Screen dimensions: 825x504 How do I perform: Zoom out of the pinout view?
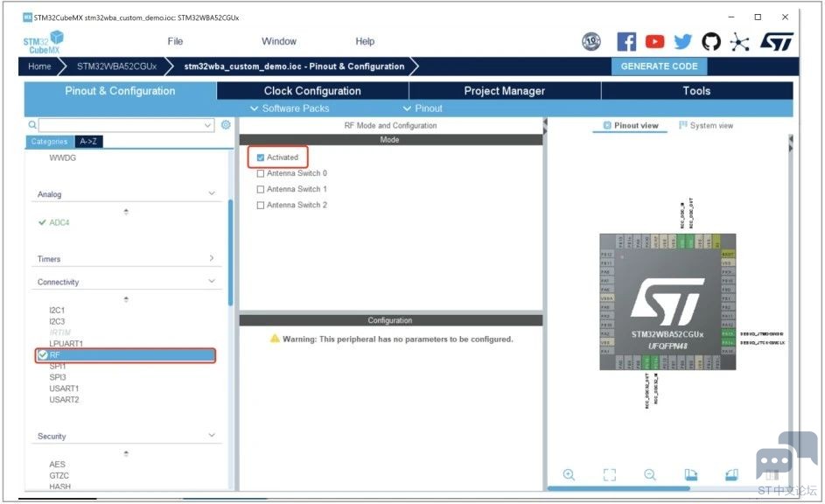tap(650, 474)
